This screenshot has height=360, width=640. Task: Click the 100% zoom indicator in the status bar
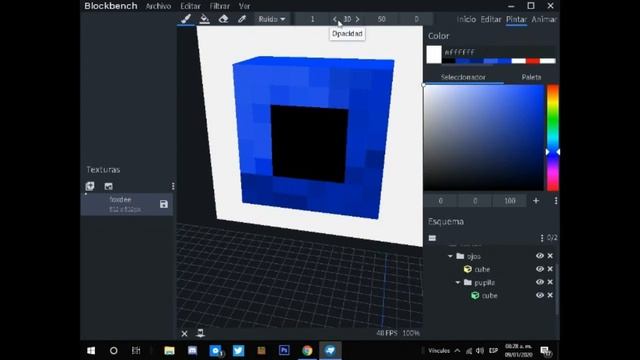pos(411,333)
